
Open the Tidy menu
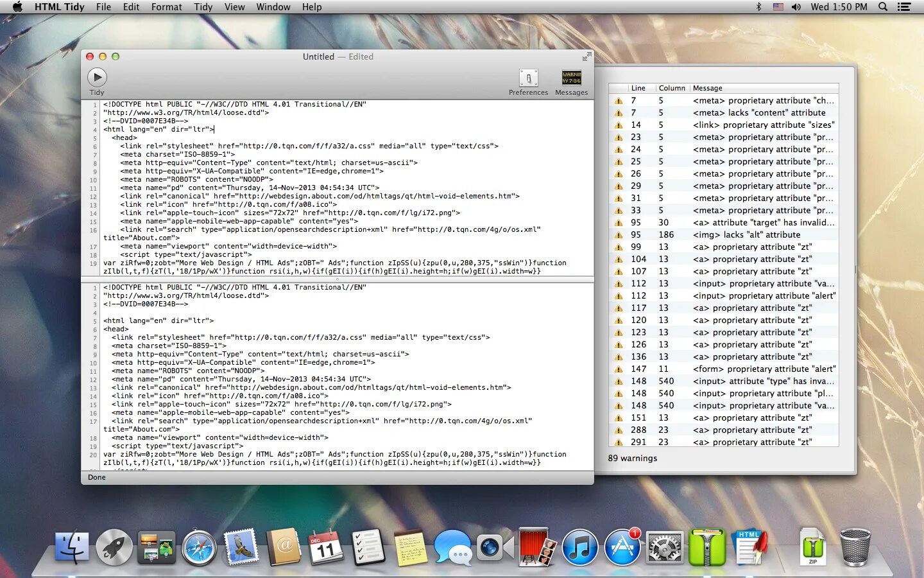(x=203, y=6)
